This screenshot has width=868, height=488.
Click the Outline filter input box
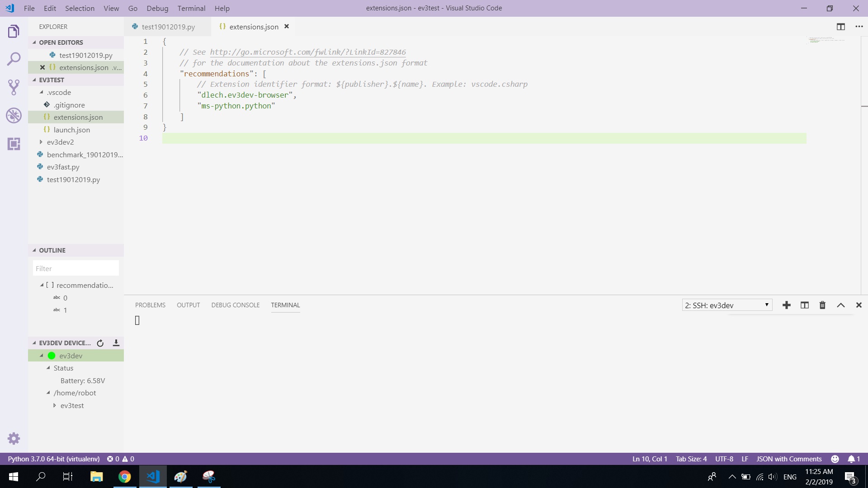click(76, 268)
